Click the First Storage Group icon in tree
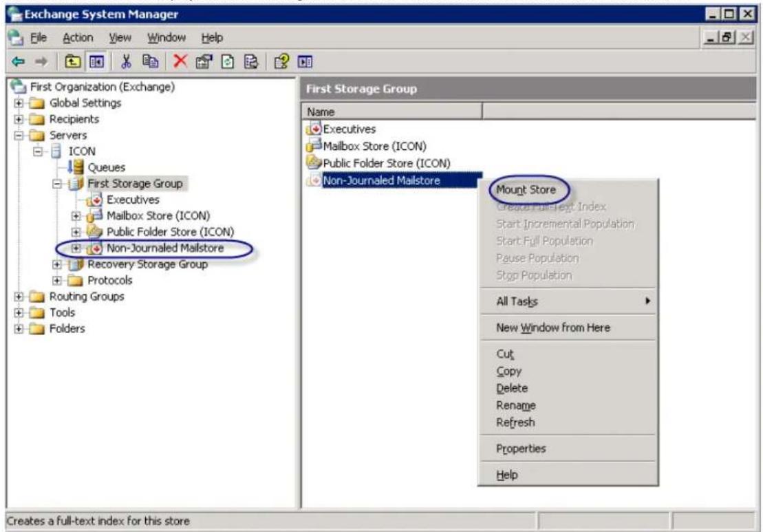 [76, 184]
